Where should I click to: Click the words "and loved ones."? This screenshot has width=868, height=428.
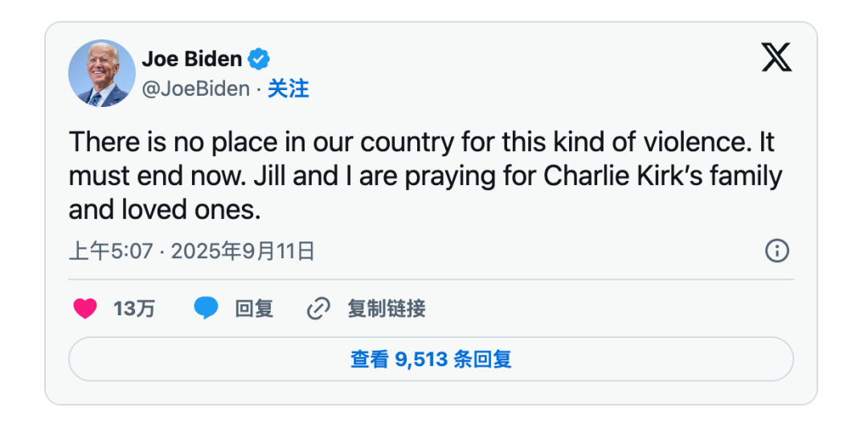165,210
